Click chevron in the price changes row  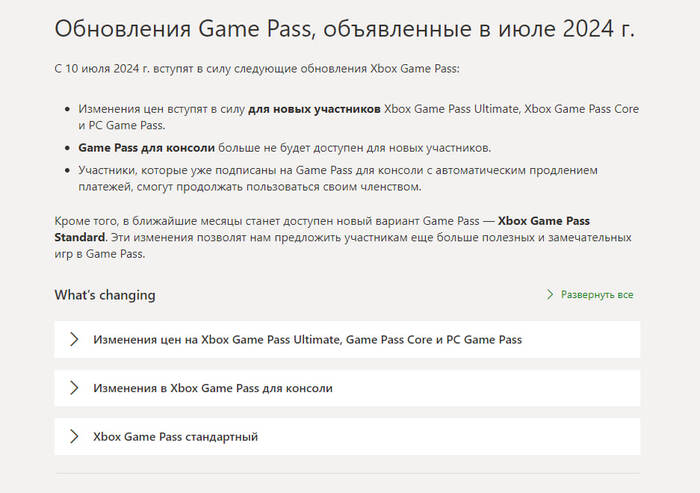pos(74,339)
